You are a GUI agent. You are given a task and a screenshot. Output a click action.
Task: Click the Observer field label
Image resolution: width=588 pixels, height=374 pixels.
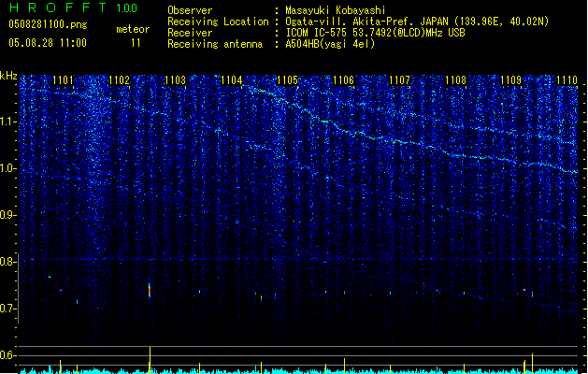[190, 9]
